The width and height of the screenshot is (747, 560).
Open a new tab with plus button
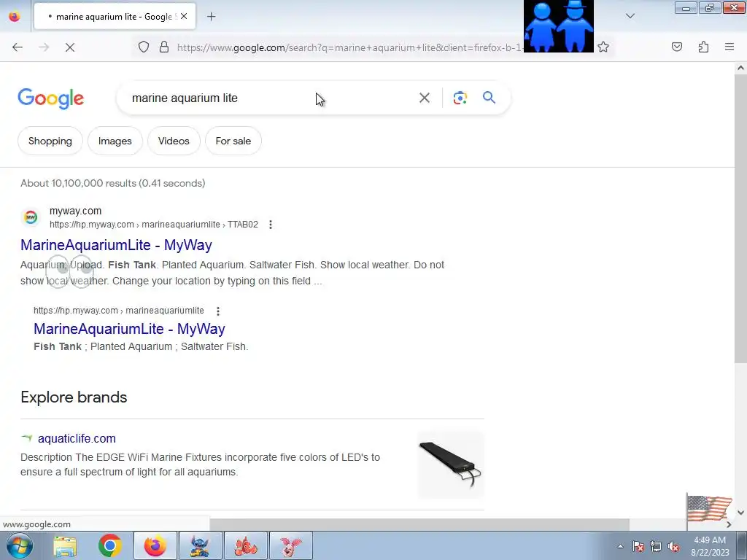tap(211, 17)
